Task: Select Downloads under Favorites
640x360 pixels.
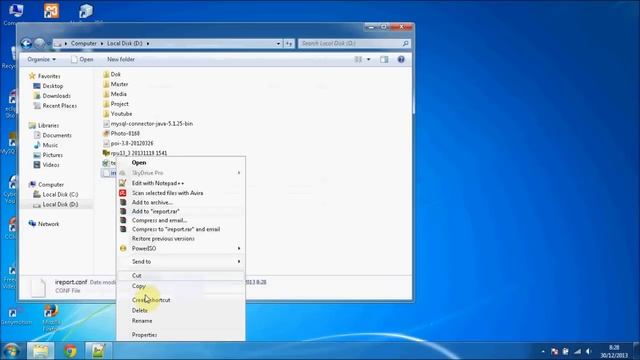Action: (56, 96)
